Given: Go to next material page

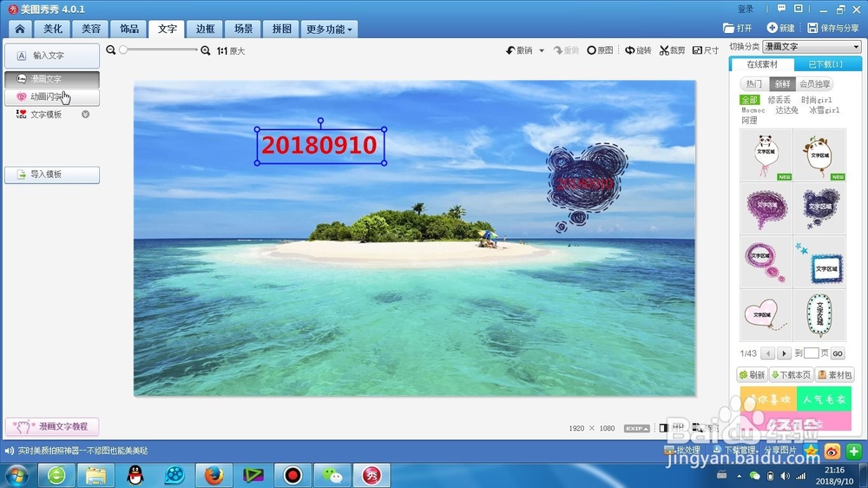Looking at the screenshot, I should (x=784, y=353).
